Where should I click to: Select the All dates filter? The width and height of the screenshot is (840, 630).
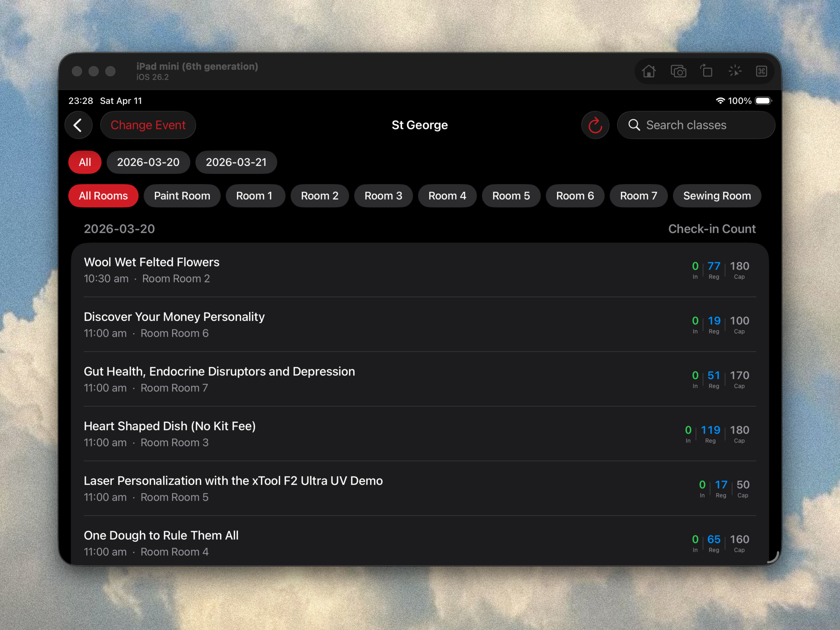pos(85,162)
